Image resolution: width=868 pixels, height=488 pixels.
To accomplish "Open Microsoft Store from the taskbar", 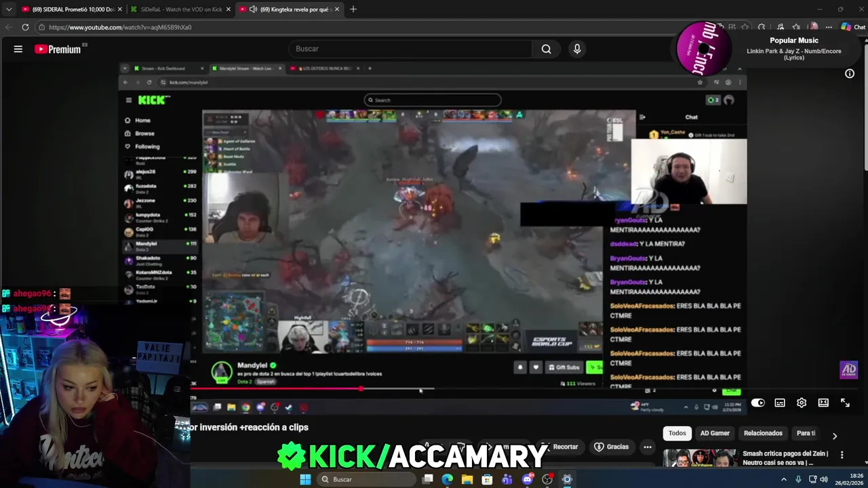I will [x=487, y=479].
